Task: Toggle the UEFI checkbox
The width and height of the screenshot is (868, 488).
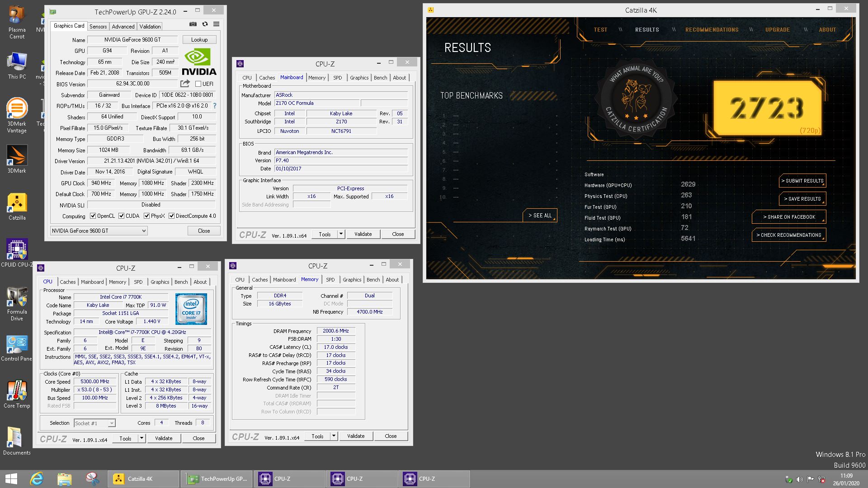Action: tap(198, 84)
